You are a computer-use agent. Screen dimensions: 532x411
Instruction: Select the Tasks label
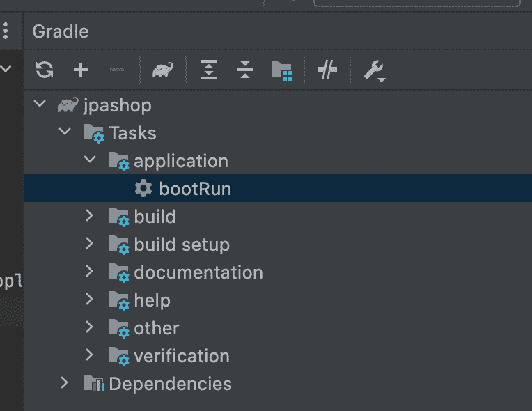[133, 132]
